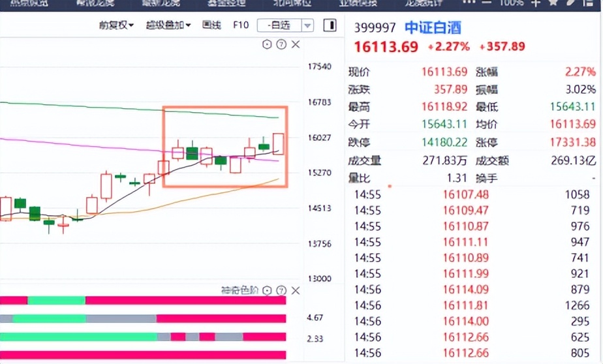Viewport: 603px width, 364px height.
Task: Select tick row priced 16107.48
Action: click(472, 194)
